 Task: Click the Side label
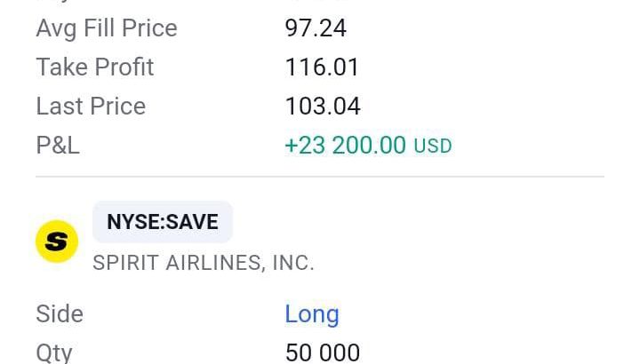click(x=60, y=314)
